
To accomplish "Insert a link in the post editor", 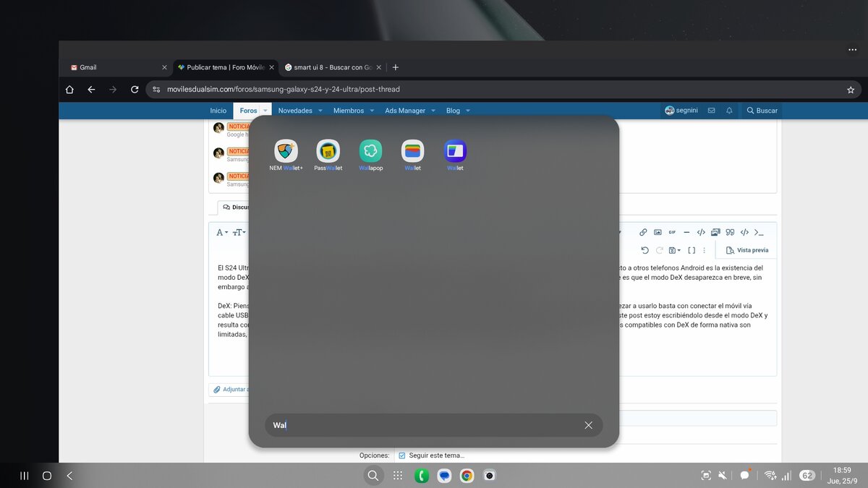I will (643, 232).
